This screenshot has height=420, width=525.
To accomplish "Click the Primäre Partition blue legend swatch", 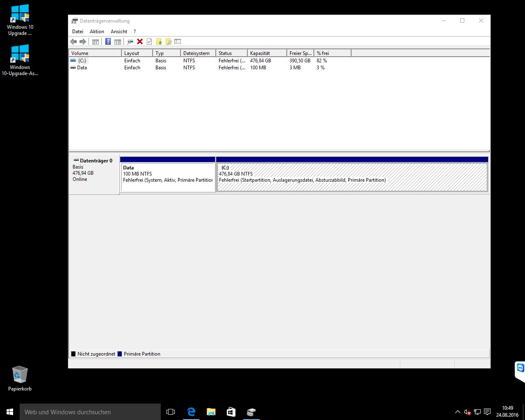I will 120,354.
